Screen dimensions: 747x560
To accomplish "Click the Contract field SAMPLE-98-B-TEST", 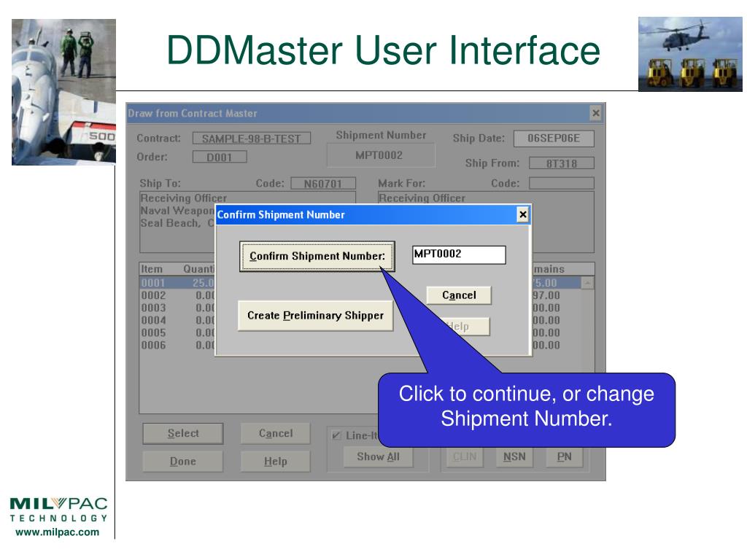I will coord(252,139).
